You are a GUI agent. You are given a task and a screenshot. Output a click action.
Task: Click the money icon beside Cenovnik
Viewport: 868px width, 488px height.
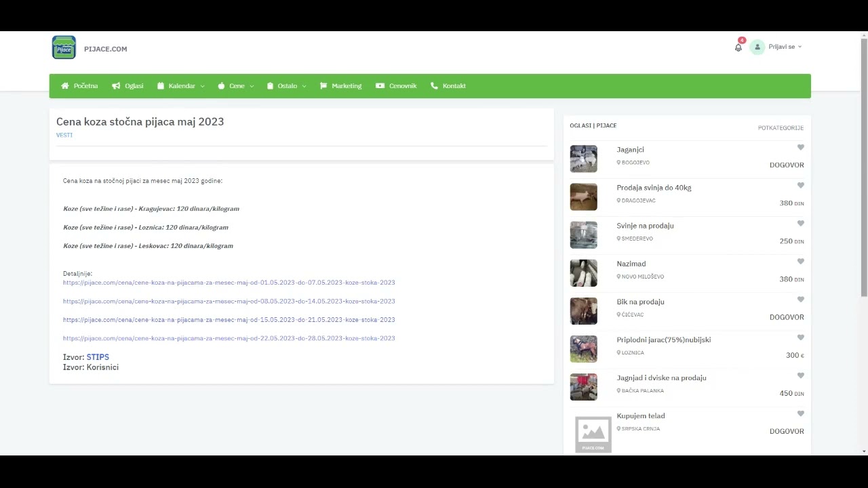(380, 86)
